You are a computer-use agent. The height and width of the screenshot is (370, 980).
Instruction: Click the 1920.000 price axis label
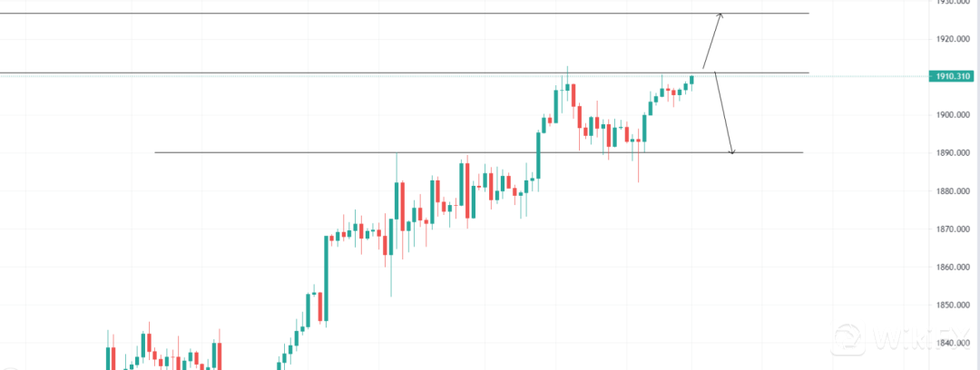(x=956, y=39)
